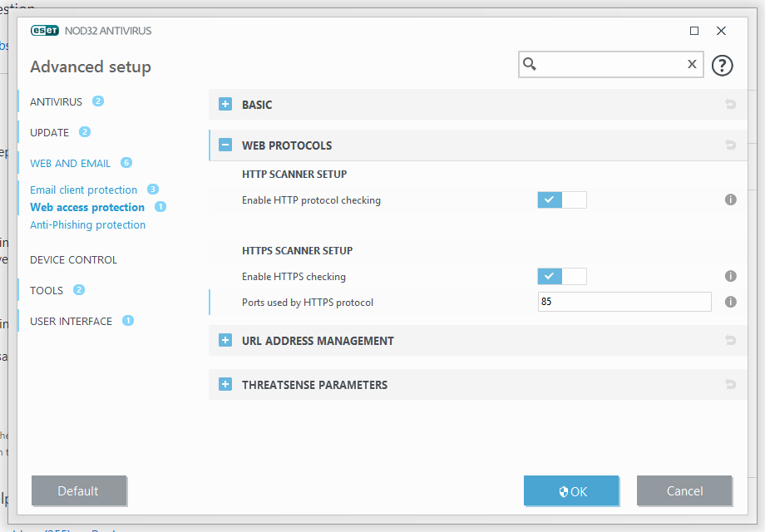Close the Advanced setup window
The height and width of the screenshot is (532, 765).
pos(721,31)
